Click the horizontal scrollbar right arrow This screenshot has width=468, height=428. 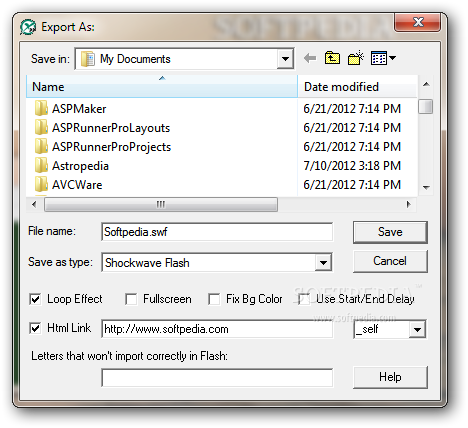(409, 204)
